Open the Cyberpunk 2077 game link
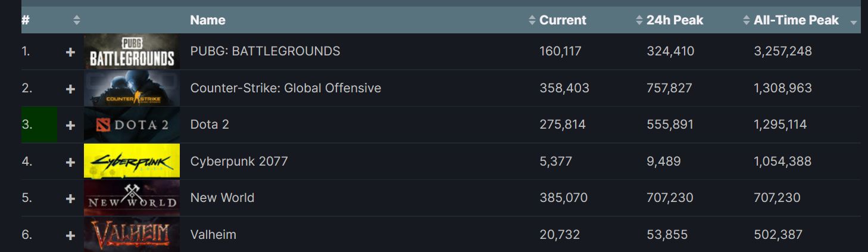Viewport: 868px width, 252px height. 239,161
